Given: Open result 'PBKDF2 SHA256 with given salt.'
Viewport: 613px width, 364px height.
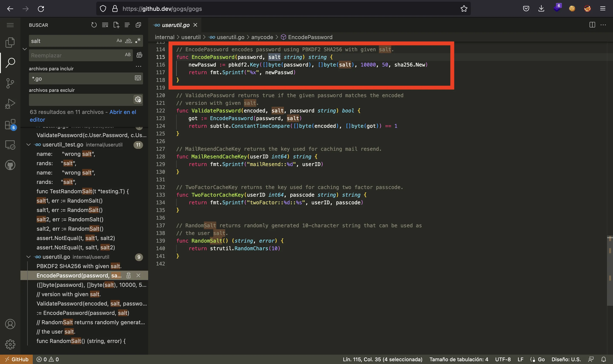Looking at the screenshot, I should 79,266.
